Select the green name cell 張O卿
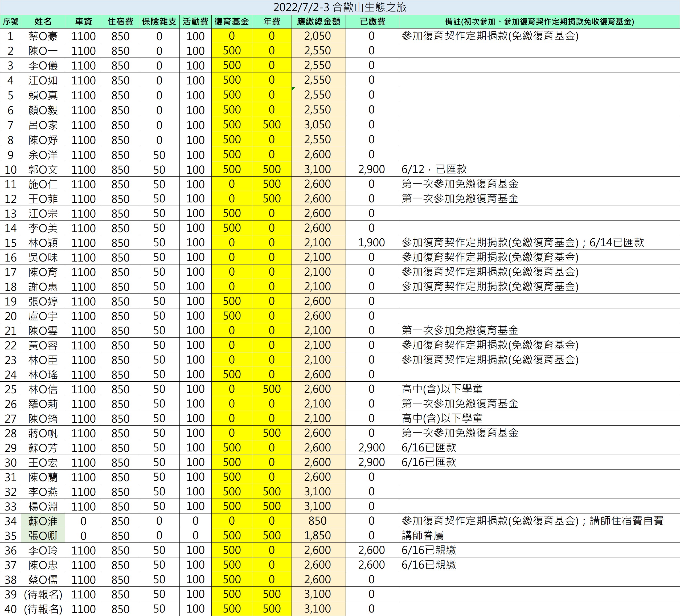The height and width of the screenshot is (616, 680). click(x=43, y=536)
